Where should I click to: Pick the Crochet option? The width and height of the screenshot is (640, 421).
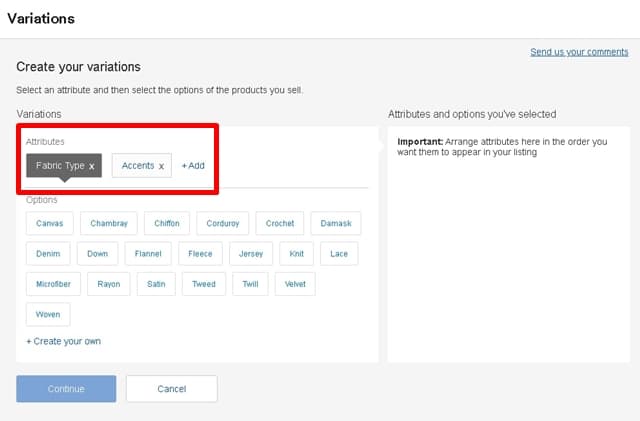point(280,224)
